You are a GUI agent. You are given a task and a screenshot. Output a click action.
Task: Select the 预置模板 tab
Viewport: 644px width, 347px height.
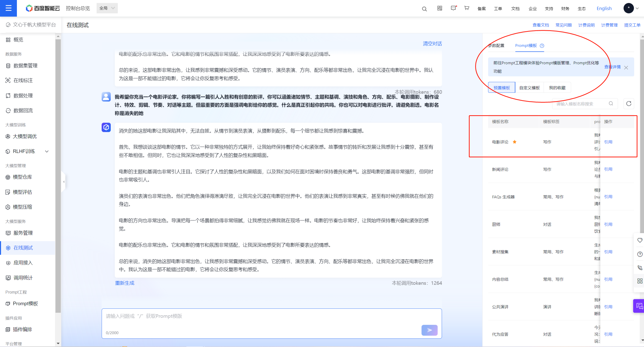(502, 88)
